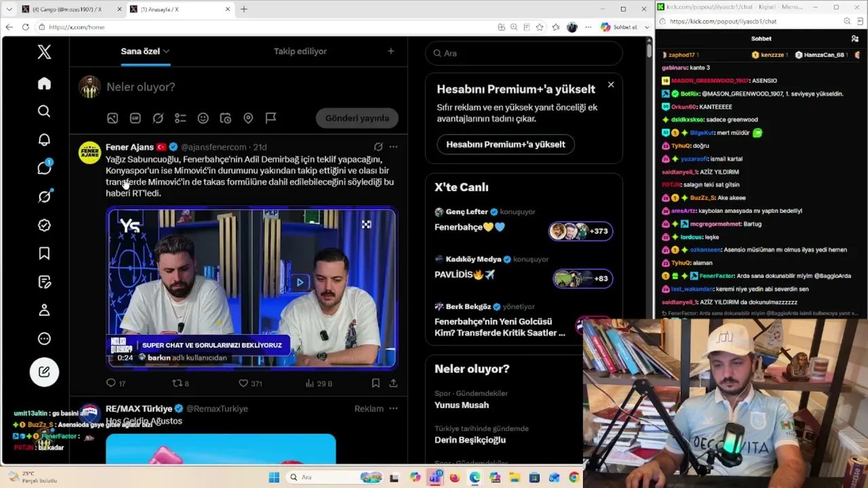Click the round compose post button
The image size is (868, 488).
pos(44,371)
